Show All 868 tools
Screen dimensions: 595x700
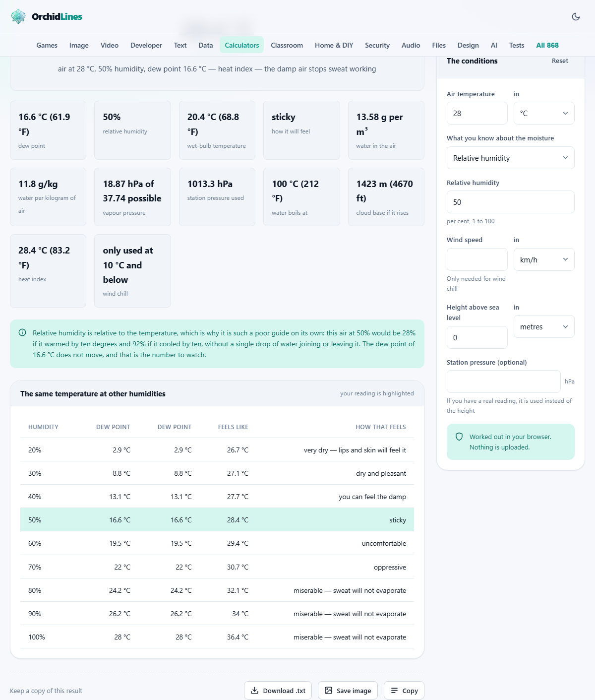pos(547,45)
